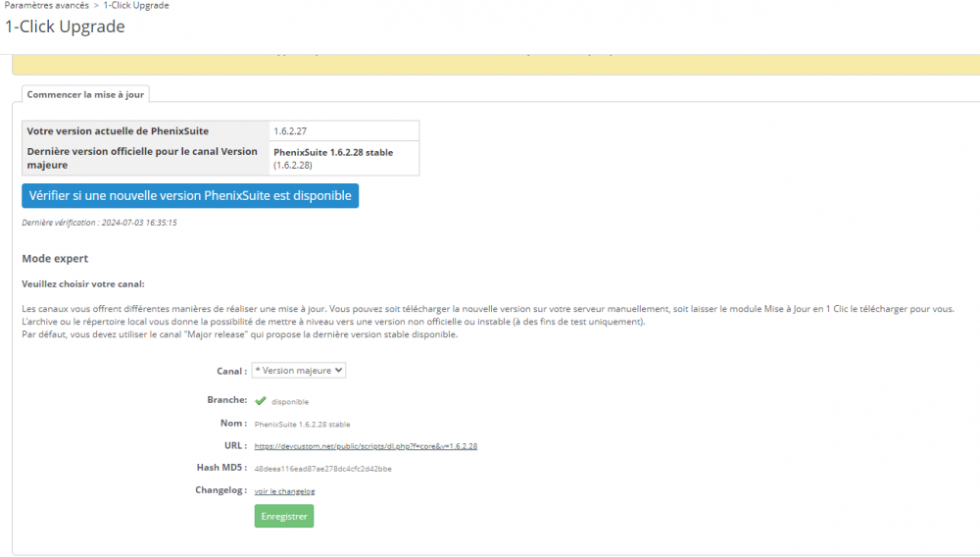Click the 'Veuillez choisir votre canal:' label
The image size is (980, 557).
pos(83,283)
